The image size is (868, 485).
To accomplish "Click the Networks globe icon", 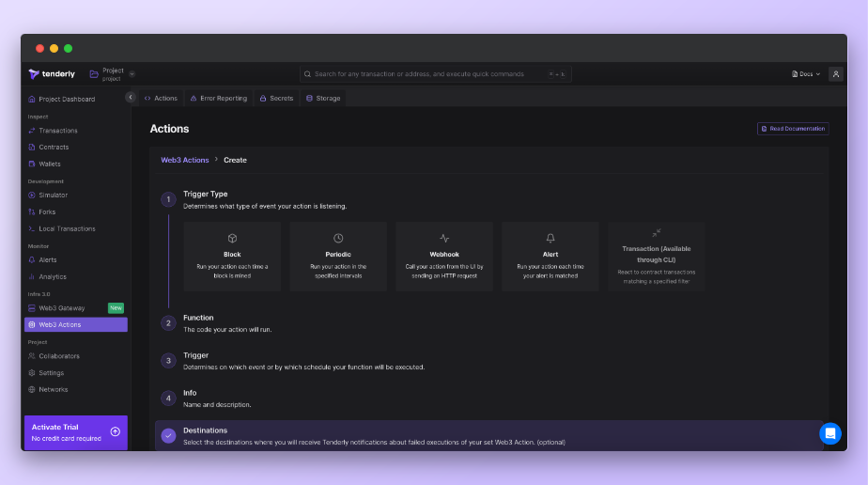I will click(32, 390).
